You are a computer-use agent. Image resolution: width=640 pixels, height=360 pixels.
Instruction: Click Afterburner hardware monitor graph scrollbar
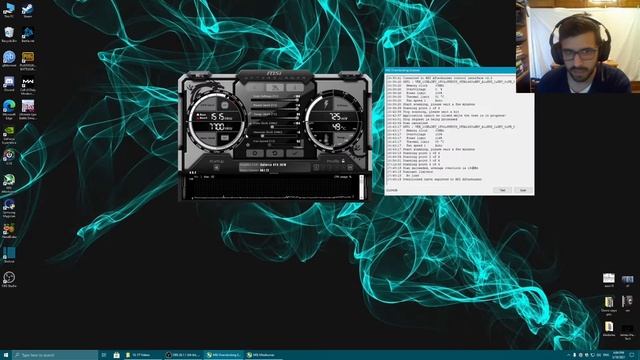tap(361, 187)
